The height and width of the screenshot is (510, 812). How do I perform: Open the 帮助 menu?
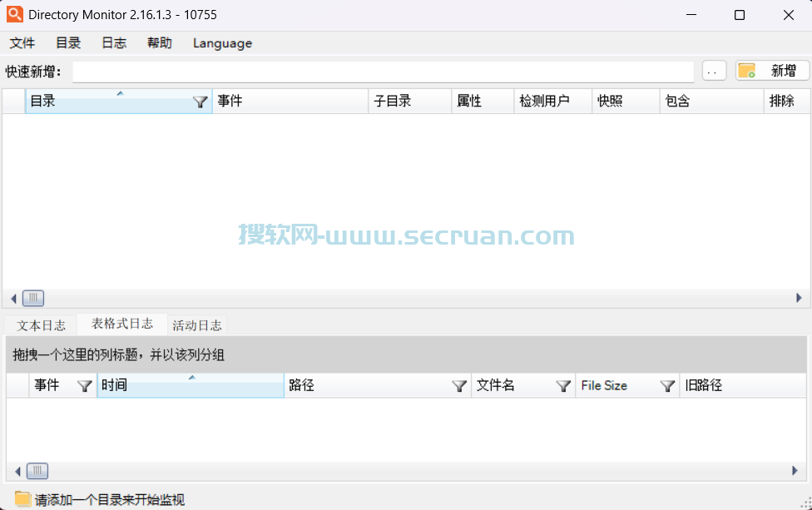(159, 43)
